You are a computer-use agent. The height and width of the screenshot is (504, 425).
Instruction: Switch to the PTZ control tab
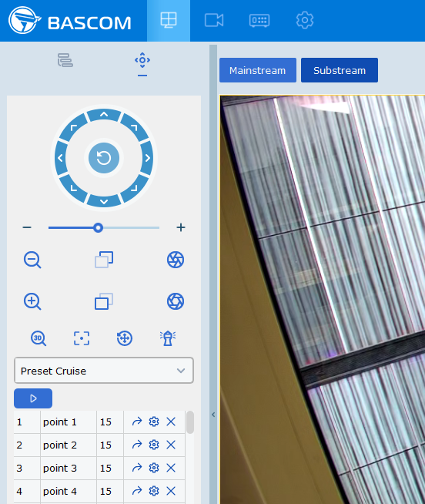142,63
